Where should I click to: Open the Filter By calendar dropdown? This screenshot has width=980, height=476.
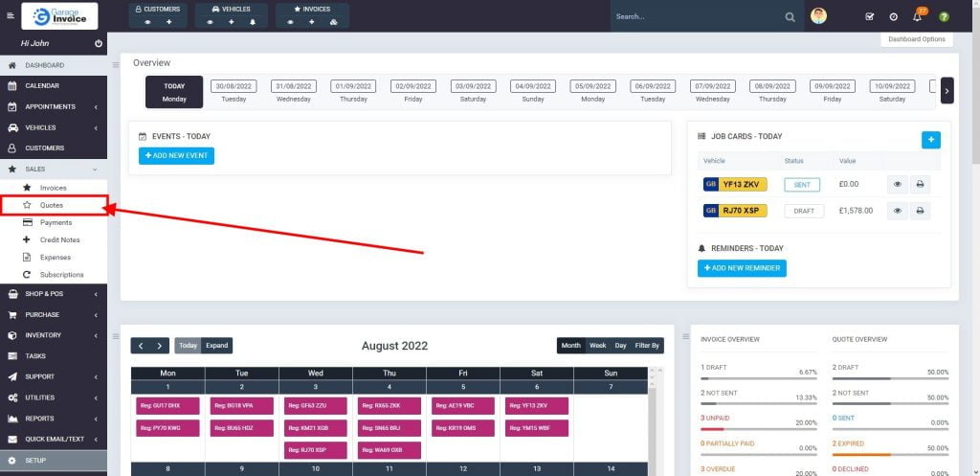(648, 346)
